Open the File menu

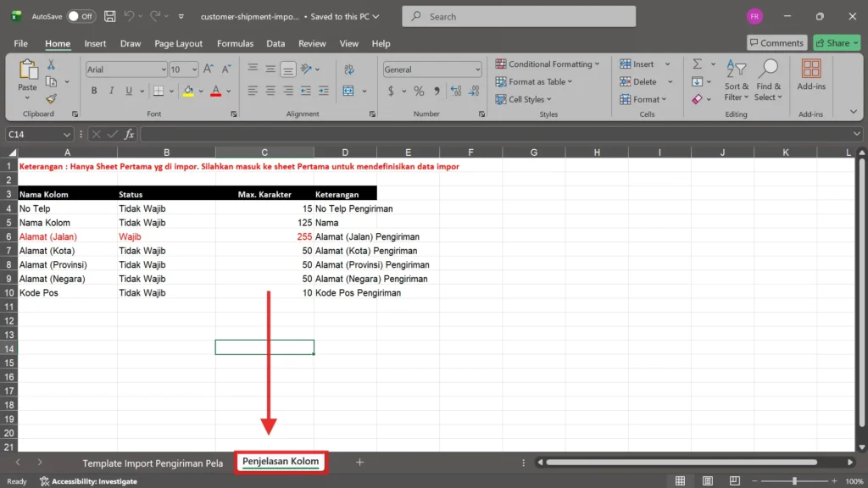point(20,43)
